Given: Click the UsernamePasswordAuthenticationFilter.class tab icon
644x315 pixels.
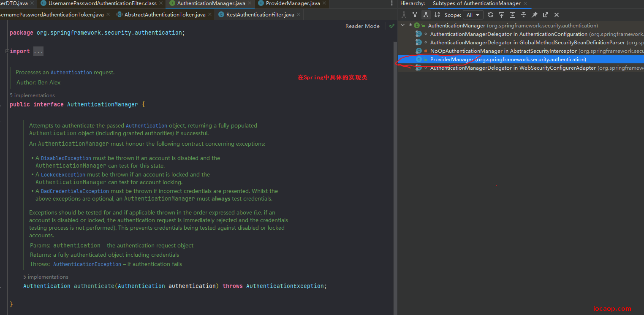Looking at the screenshot, I should point(43,3).
